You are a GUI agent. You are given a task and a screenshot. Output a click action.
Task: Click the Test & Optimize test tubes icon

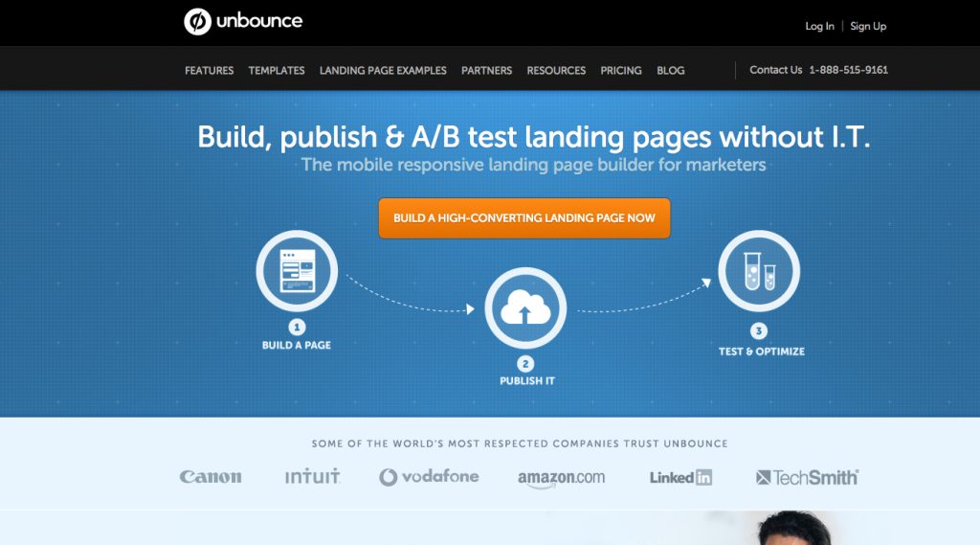[x=759, y=271]
